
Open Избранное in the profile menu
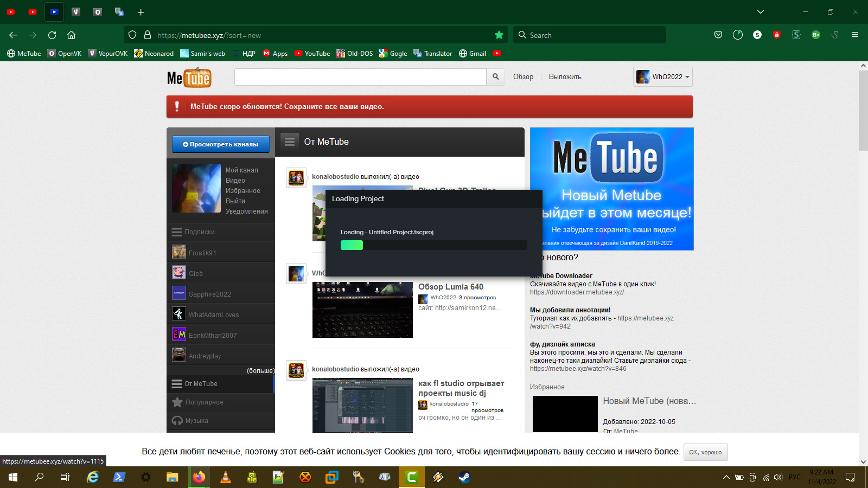tap(242, 191)
